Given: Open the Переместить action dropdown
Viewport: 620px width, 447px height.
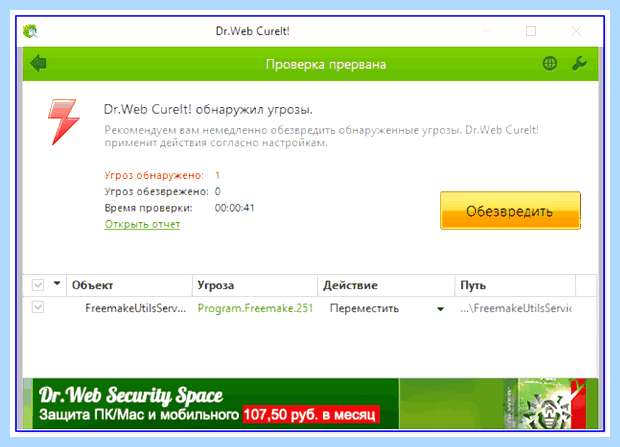Looking at the screenshot, I should (440, 309).
